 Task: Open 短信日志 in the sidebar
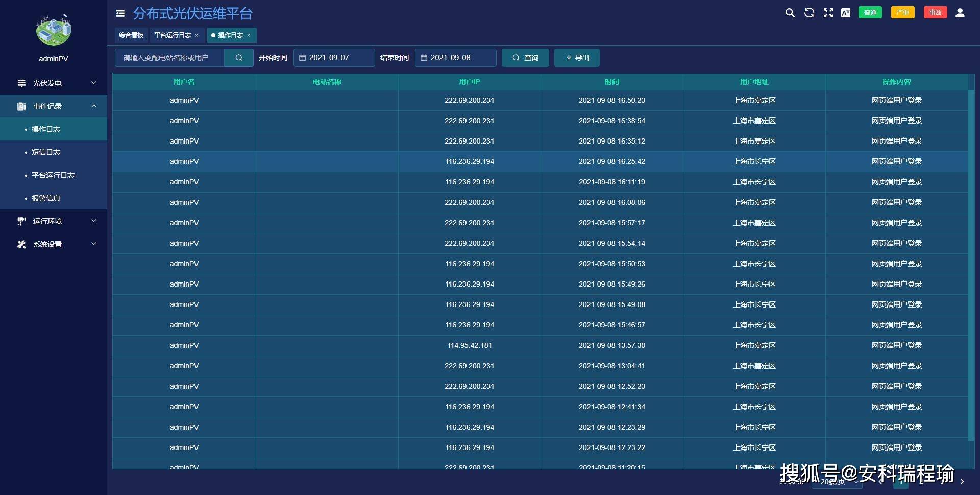pos(54,152)
